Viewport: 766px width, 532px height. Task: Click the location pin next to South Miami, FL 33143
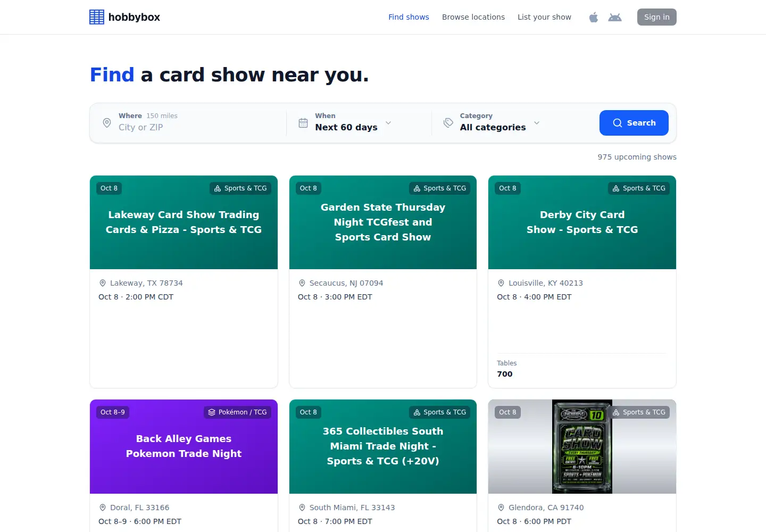(x=302, y=508)
